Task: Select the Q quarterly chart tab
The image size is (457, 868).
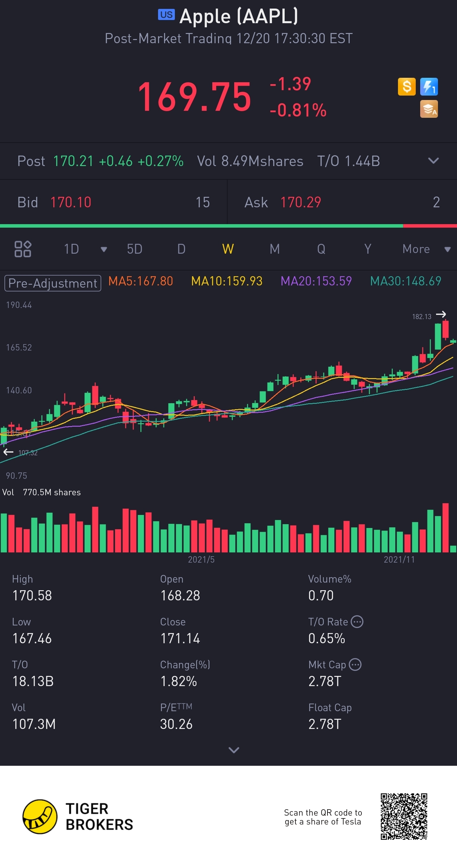Action: point(321,249)
